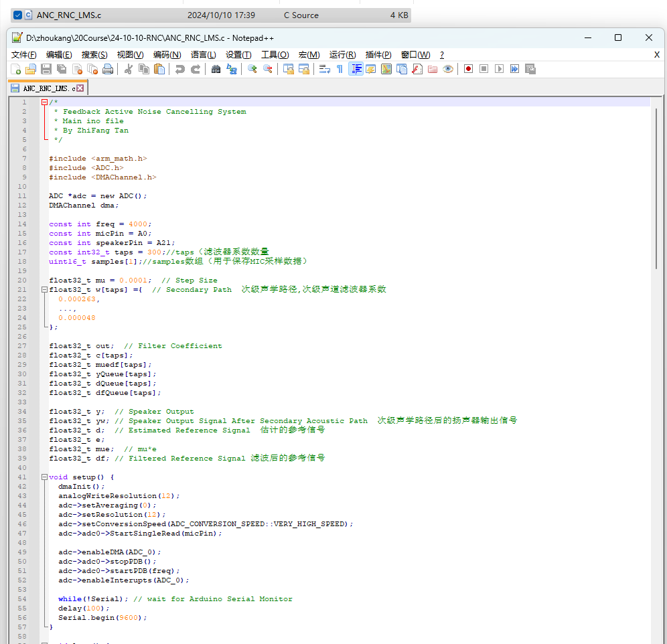Image resolution: width=667 pixels, height=644 pixels.
Task: Select the ANC_RNC_LMS.c document tab
Action: pos(48,88)
